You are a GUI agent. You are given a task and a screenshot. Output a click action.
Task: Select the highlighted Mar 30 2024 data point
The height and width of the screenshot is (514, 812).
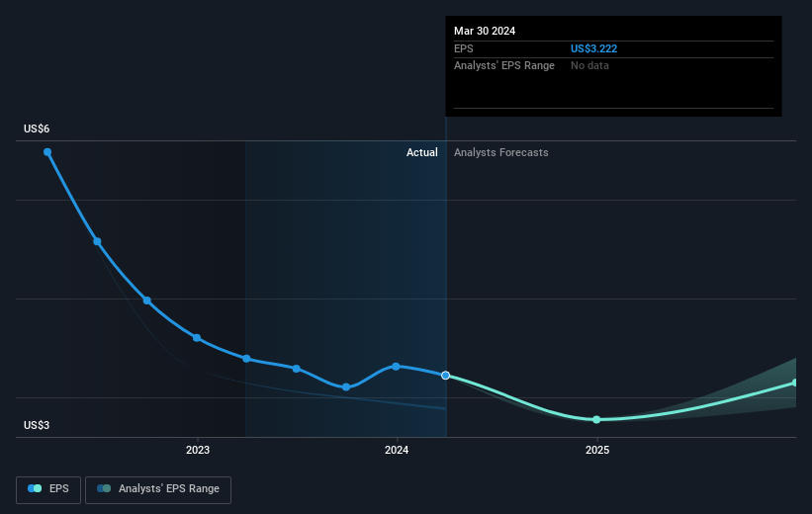(445, 376)
